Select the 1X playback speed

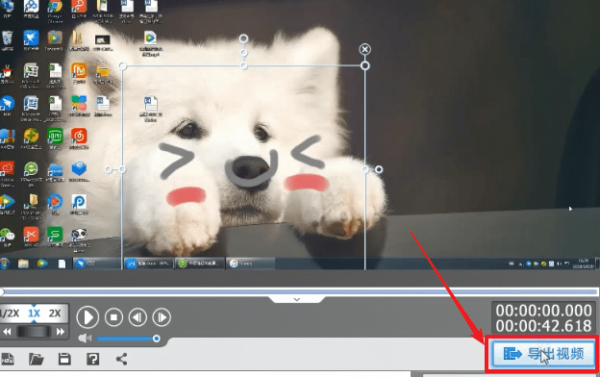(x=34, y=313)
